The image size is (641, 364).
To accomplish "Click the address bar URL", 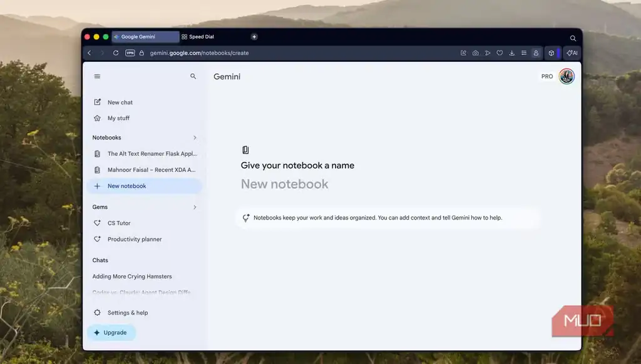I will point(199,53).
